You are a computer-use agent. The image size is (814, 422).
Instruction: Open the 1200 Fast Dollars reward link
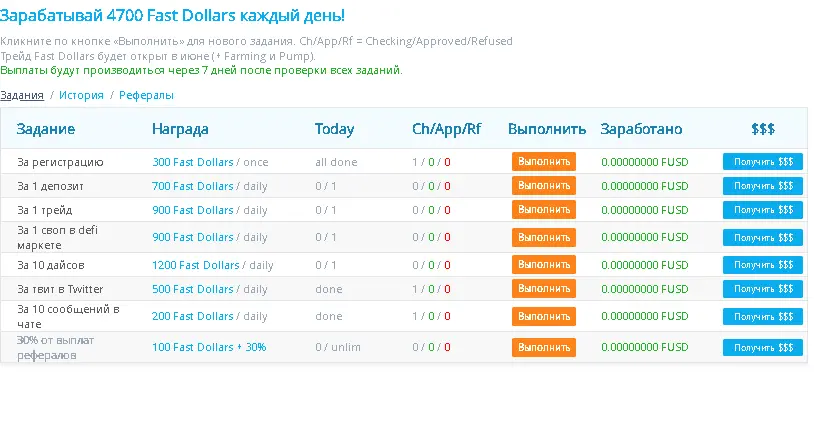pos(196,265)
